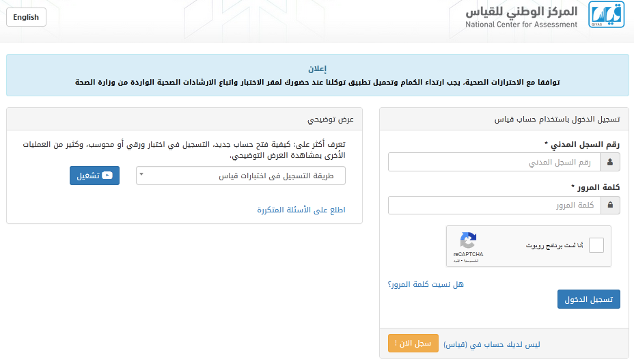Image resolution: width=634 pixels, height=364 pixels.
Task: Click the إعلان announcement banner heading
Action: [318, 69]
